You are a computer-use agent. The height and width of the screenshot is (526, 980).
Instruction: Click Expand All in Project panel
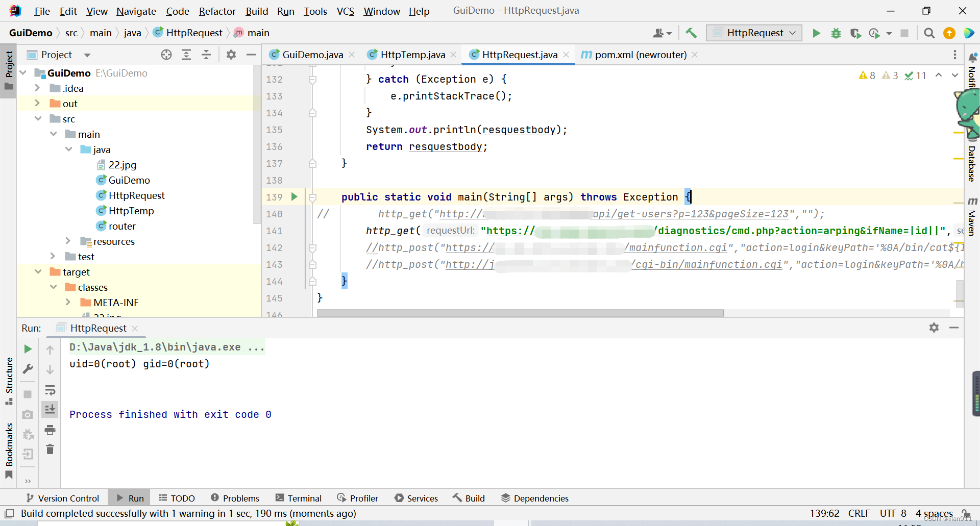(186, 55)
